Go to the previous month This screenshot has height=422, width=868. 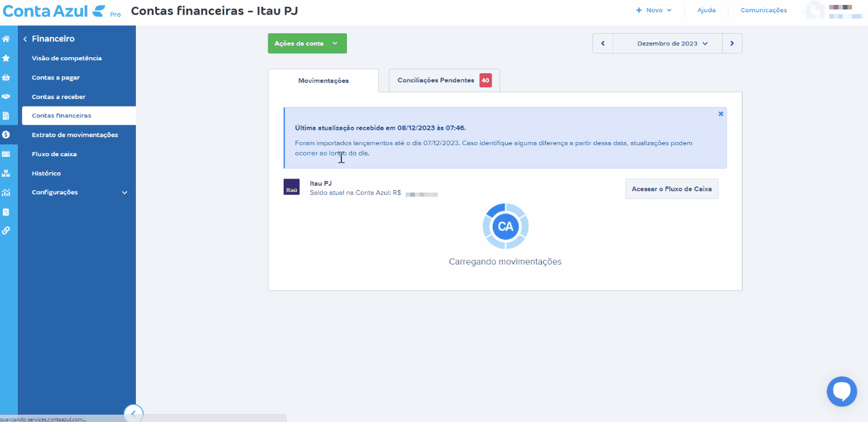coord(603,44)
